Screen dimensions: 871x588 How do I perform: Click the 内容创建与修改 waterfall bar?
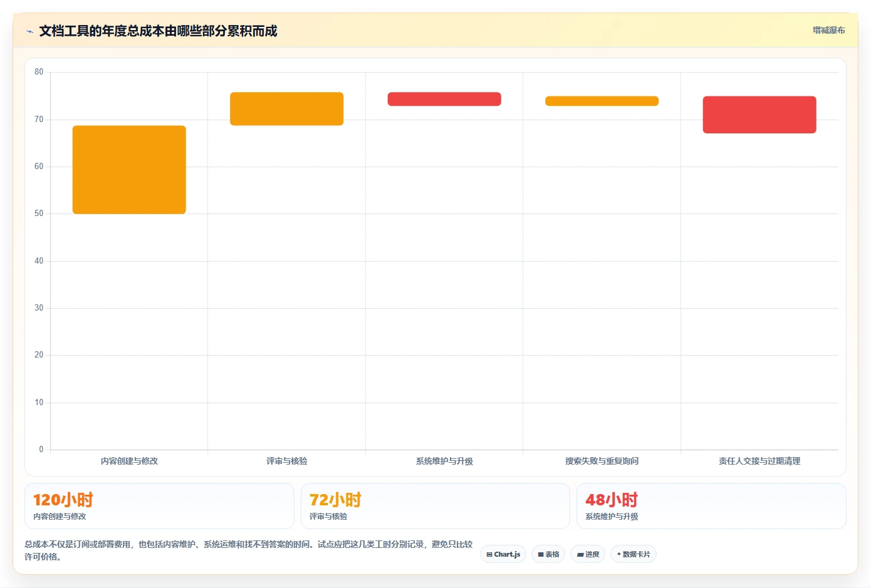click(x=129, y=170)
